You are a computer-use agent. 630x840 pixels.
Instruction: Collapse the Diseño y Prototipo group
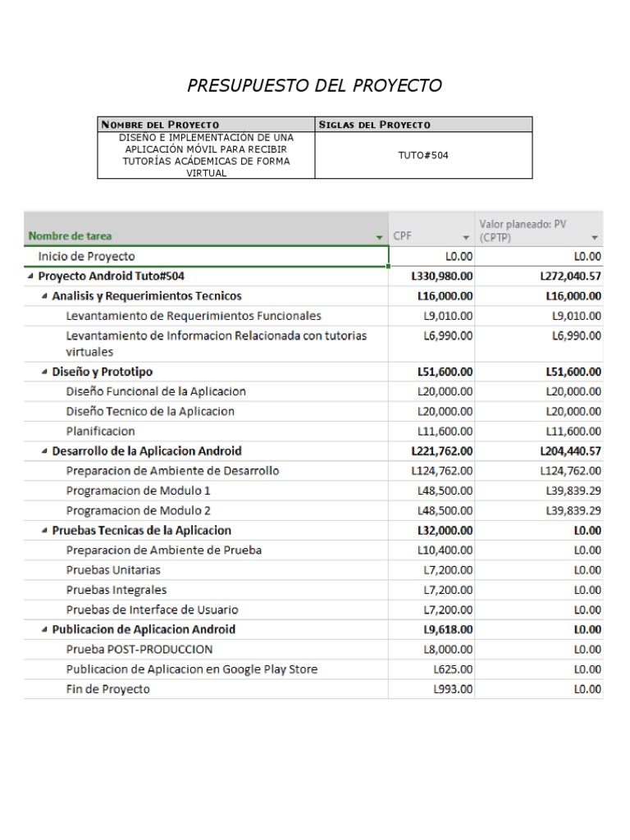pyautogui.click(x=44, y=372)
